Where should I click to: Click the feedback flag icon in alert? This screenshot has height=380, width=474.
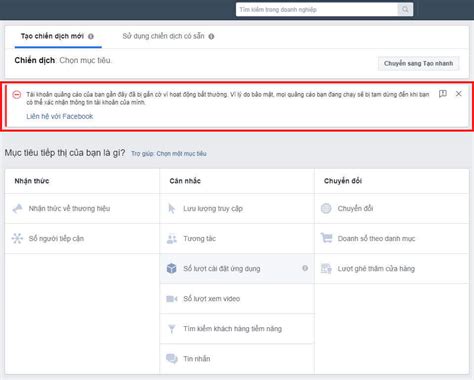443,94
